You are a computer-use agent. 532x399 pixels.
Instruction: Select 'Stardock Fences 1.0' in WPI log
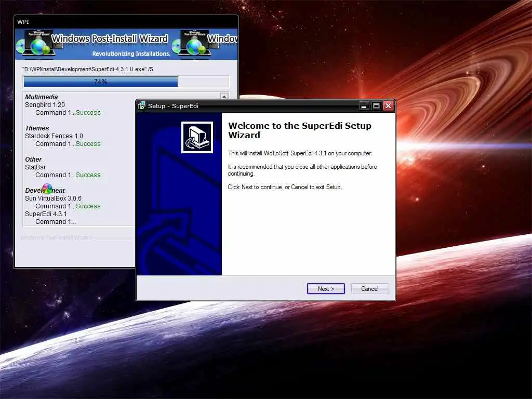54,136
